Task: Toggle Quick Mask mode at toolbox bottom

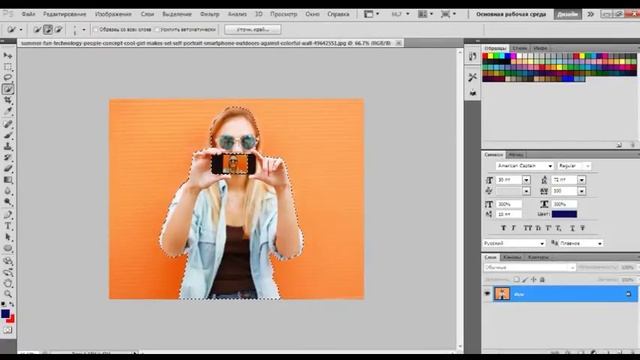Action: tap(8, 330)
